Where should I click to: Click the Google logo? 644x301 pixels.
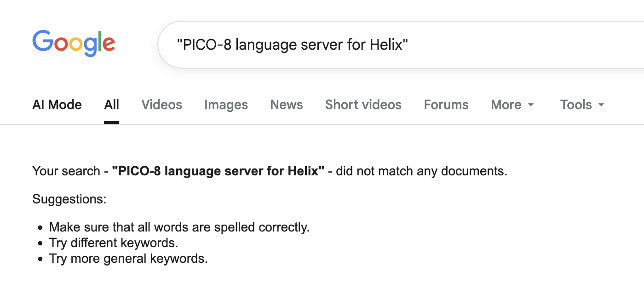point(73,43)
